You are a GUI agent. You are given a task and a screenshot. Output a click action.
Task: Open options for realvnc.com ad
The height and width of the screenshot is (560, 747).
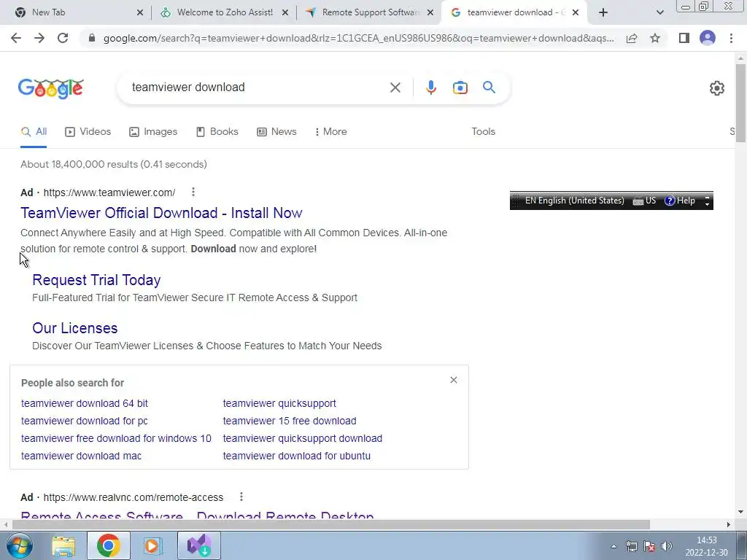tap(241, 497)
